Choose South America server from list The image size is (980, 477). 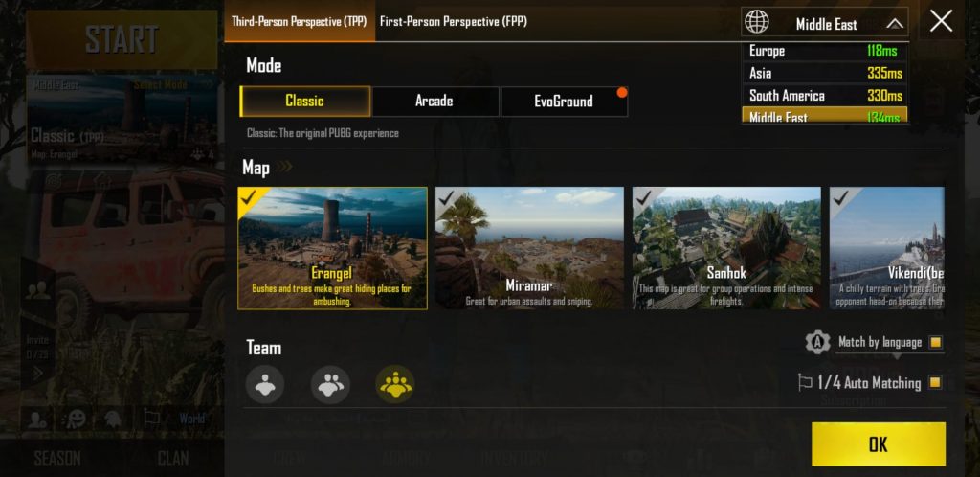point(825,96)
